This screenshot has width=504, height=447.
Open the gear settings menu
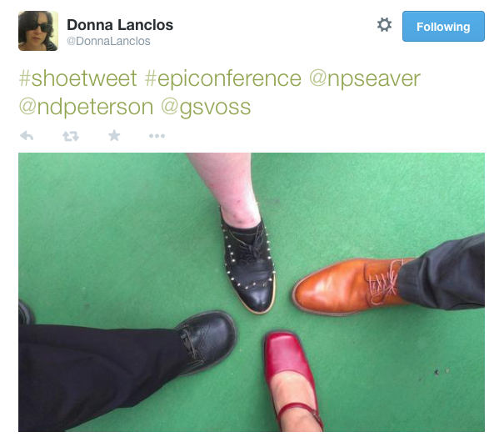point(384,25)
